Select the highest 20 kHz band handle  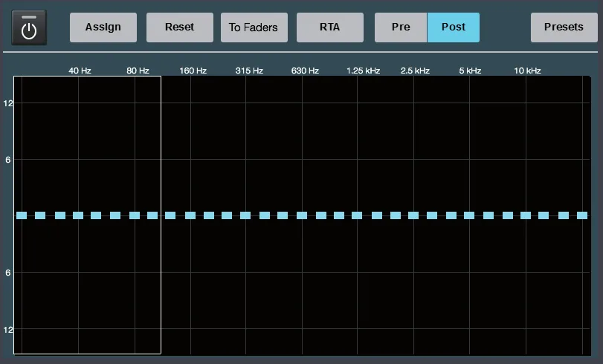(582, 215)
